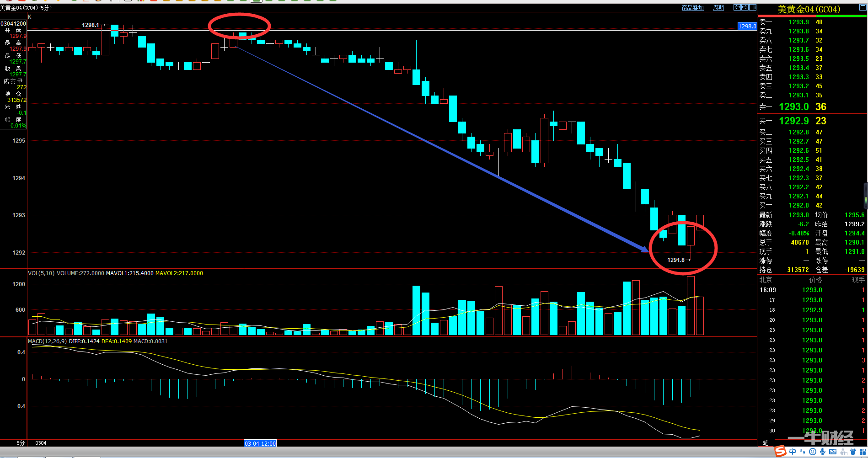The image size is (868, 458).
Task: Toggle Chinese/English input mode 中
Action: tap(793, 452)
